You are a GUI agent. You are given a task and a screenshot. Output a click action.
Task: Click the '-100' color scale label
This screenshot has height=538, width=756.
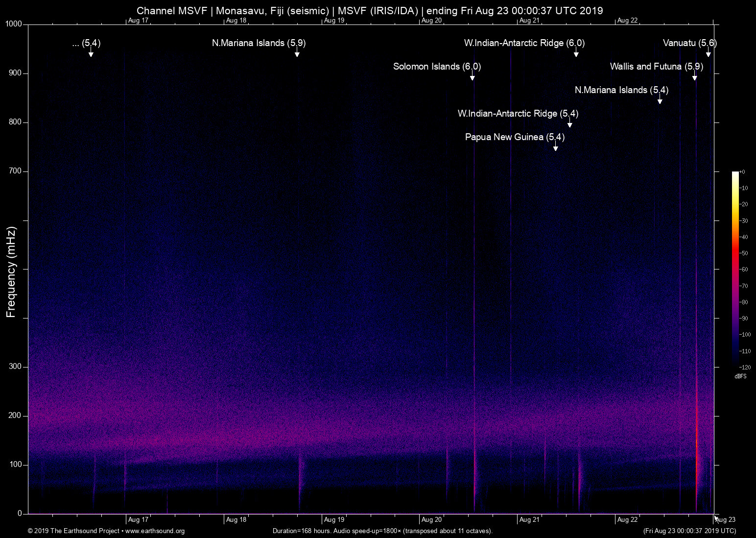(745, 335)
